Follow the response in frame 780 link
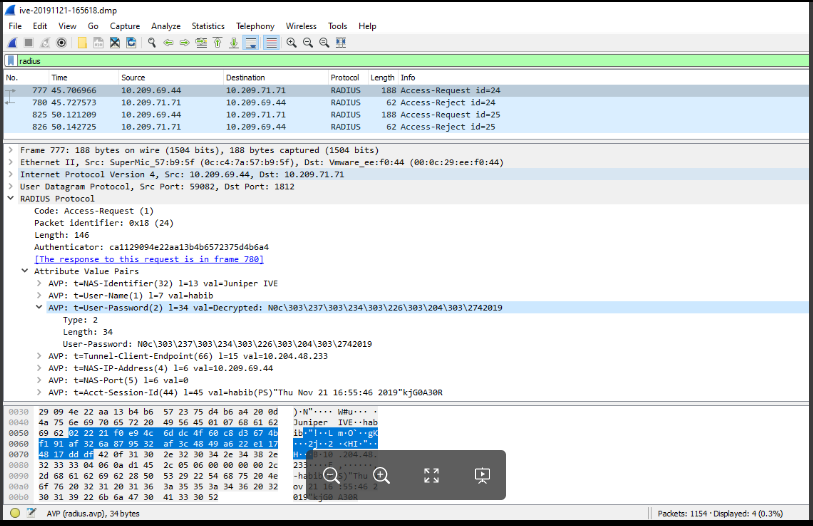 [x=149, y=259]
